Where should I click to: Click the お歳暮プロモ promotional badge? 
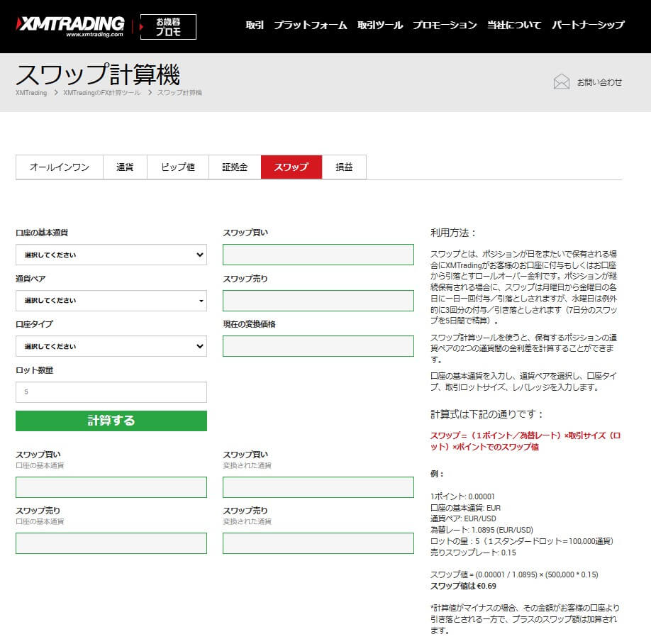tap(167, 26)
